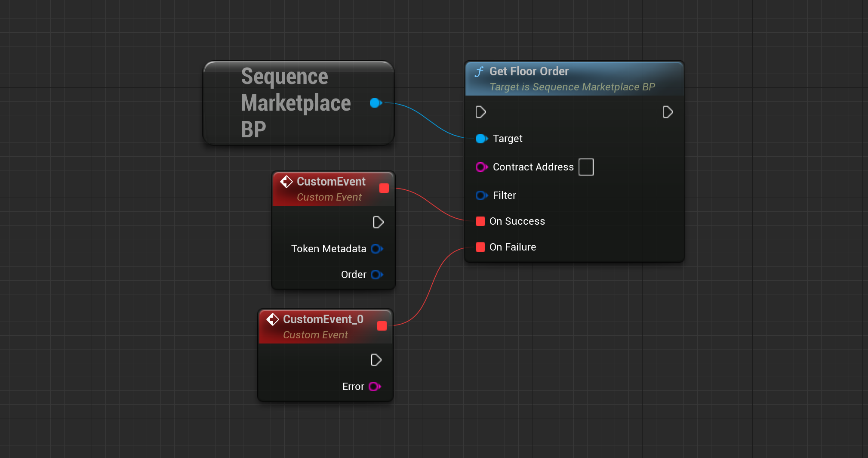
Task: Select the Token Metadata output pin
Action: [x=377, y=249]
